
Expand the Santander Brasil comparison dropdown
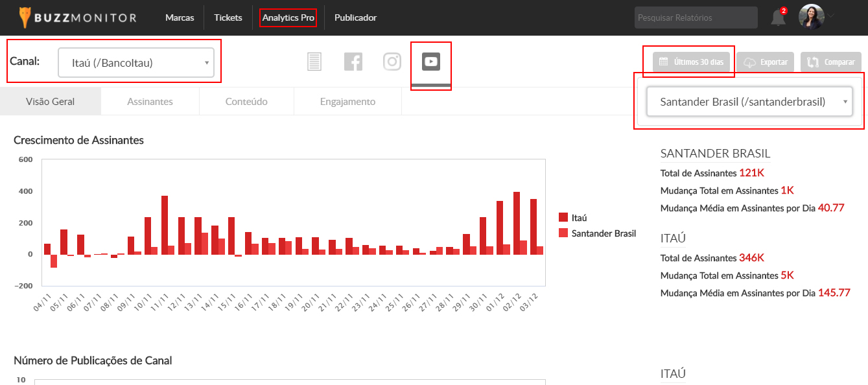tap(749, 102)
